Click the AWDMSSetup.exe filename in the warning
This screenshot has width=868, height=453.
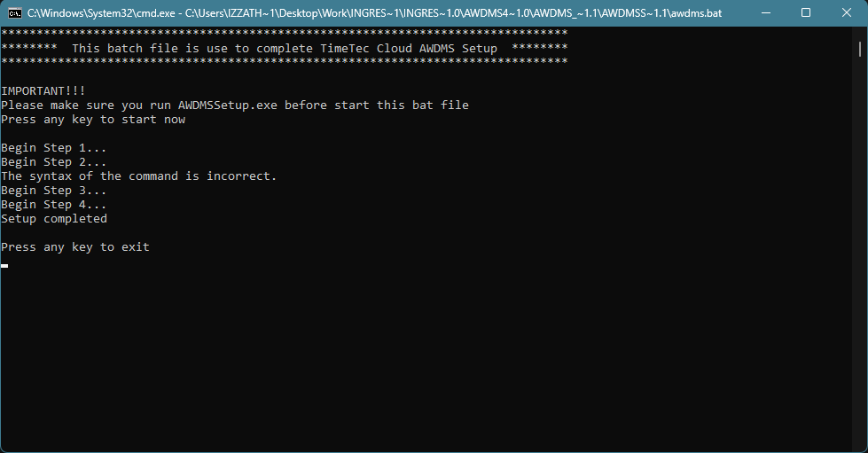tap(228, 105)
